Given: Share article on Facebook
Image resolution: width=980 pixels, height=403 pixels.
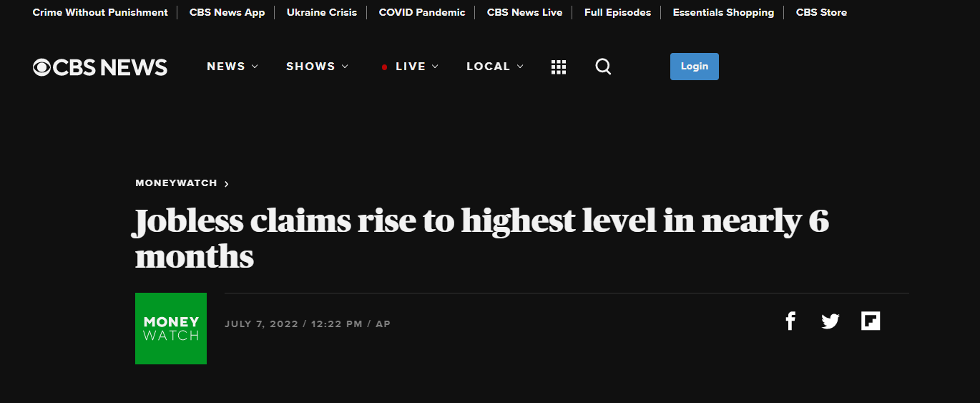Looking at the screenshot, I should point(790,321).
